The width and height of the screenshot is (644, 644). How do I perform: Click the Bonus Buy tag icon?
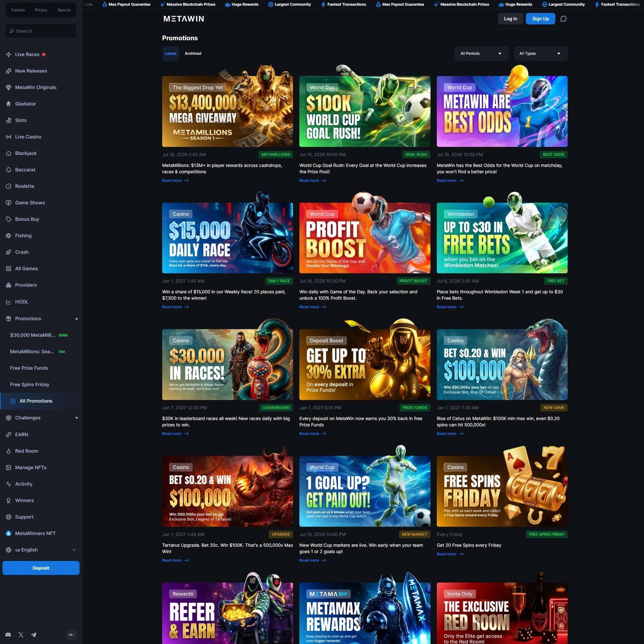pos(8,219)
